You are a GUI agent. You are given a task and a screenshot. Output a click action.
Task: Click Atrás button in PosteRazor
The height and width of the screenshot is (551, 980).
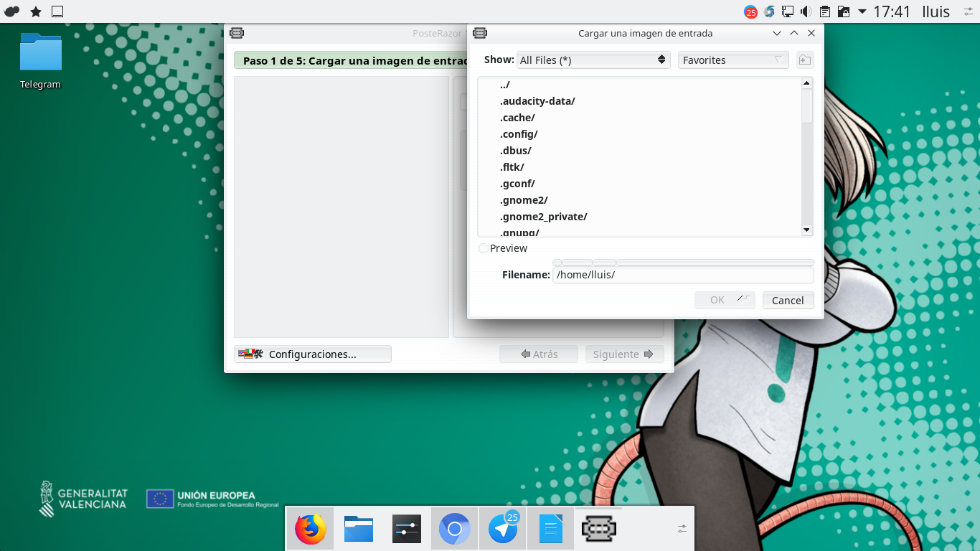pyautogui.click(x=539, y=354)
